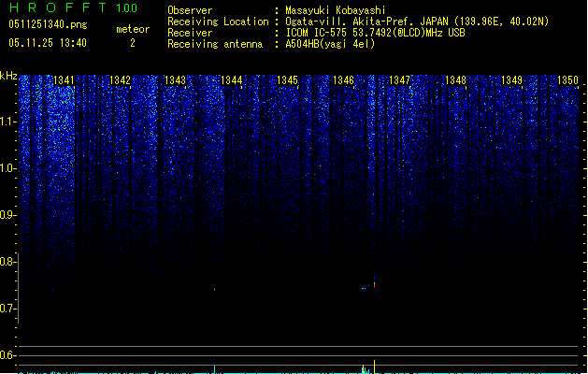The image size is (588, 374).
Task: Click the meteor count value 2
Action: point(133,43)
